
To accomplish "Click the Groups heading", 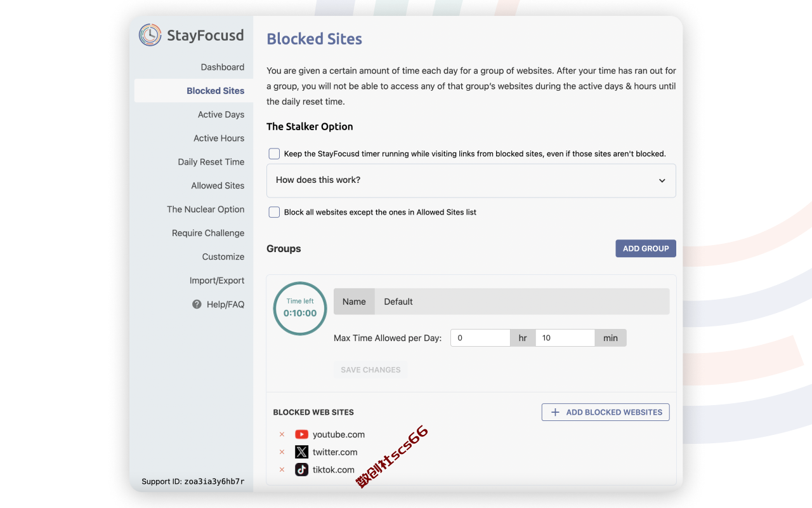I will [x=284, y=248].
